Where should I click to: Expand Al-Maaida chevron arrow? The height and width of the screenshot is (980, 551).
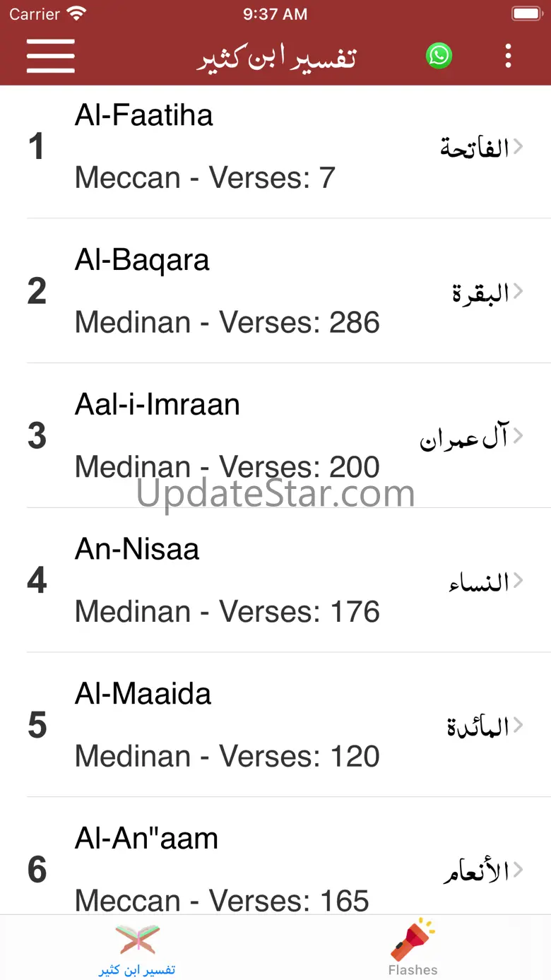point(518,725)
